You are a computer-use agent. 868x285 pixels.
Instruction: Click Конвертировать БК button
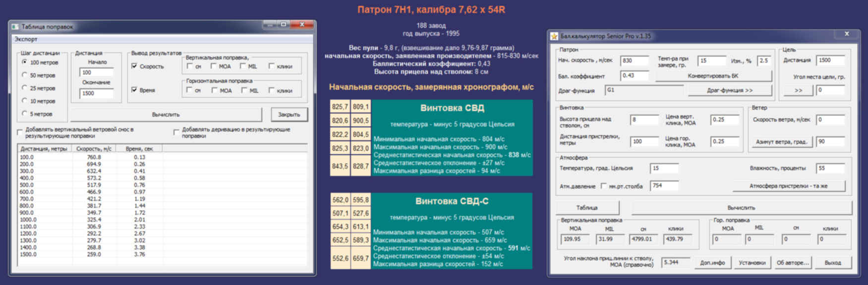(x=713, y=76)
